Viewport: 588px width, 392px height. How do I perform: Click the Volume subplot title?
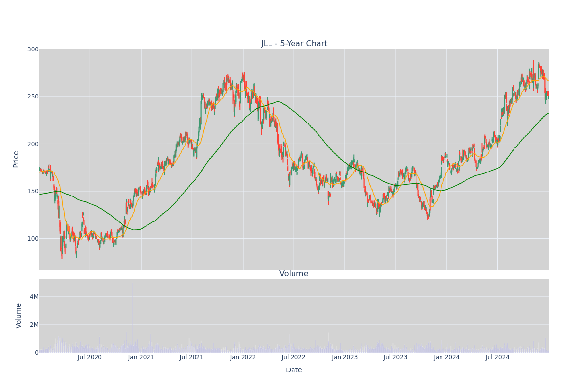click(294, 274)
